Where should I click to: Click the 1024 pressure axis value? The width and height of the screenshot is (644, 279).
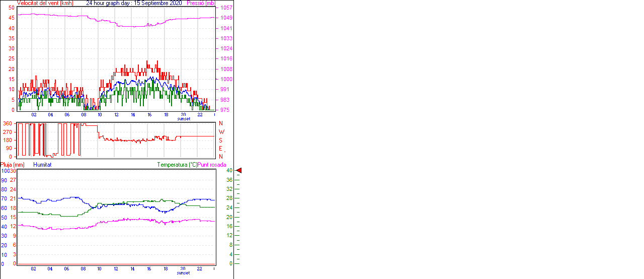pos(226,49)
